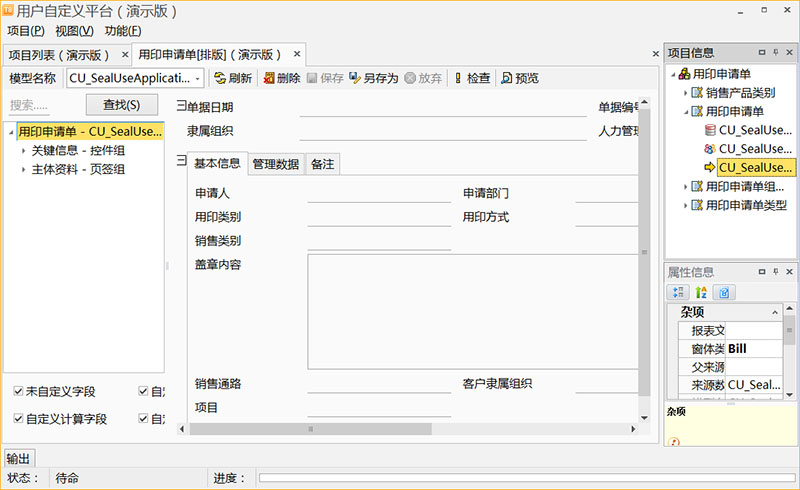Viewport: 800px width, 490px height.
Task: Switch to the 管理数据 tab
Action: point(275,164)
